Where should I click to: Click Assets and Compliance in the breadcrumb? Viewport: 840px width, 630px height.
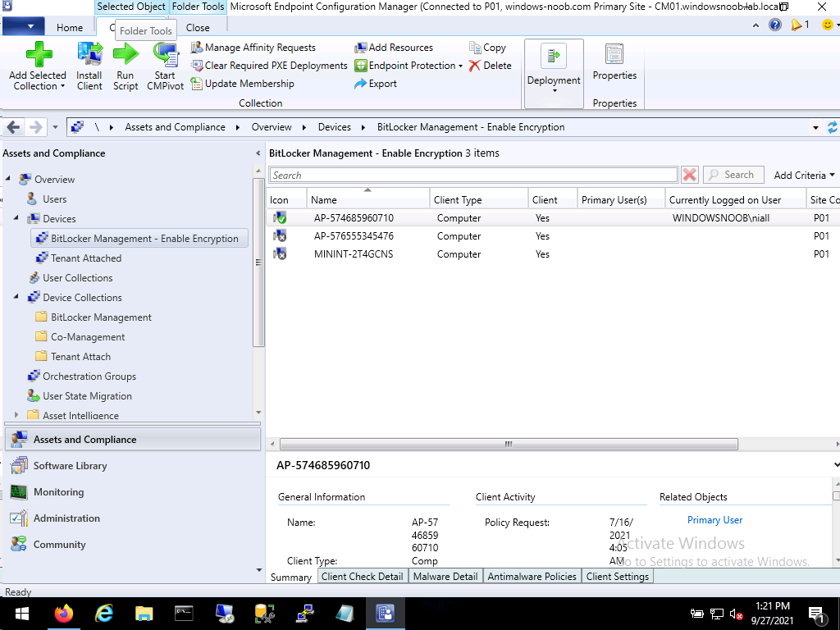click(176, 127)
